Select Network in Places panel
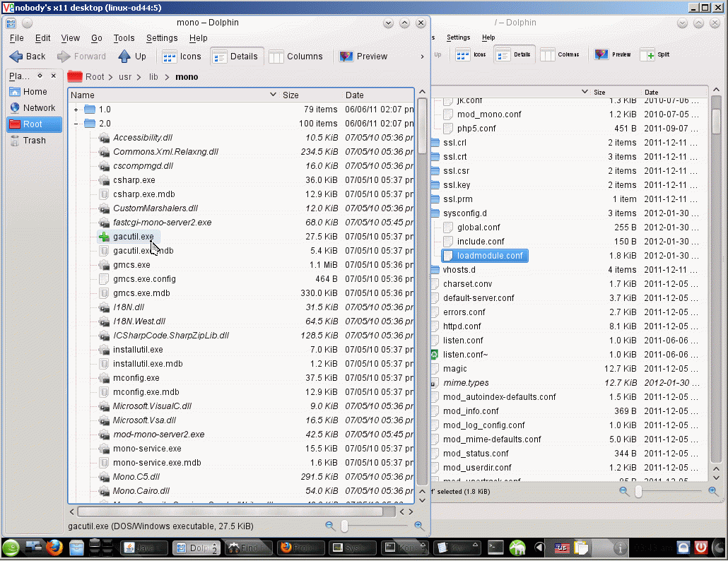This screenshot has width=728, height=561. [35, 107]
